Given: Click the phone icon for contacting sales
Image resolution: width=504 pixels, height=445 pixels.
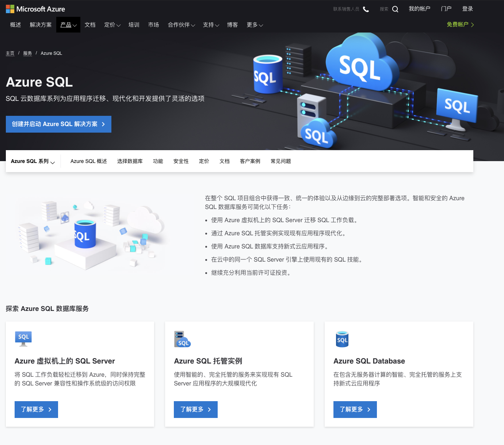Looking at the screenshot, I should pyautogui.click(x=366, y=9).
